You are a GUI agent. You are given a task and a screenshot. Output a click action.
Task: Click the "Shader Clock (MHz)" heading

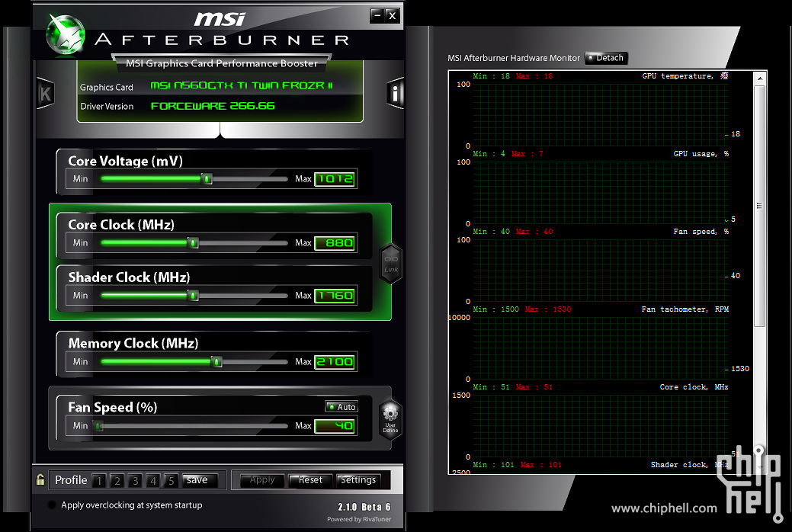(130, 277)
